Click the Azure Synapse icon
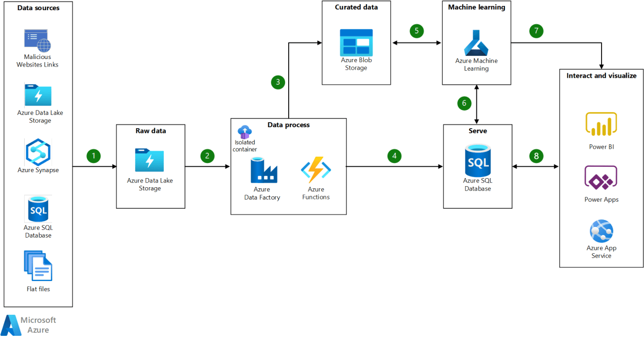644x339 pixels. pyautogui.click(x=38, y=152)
